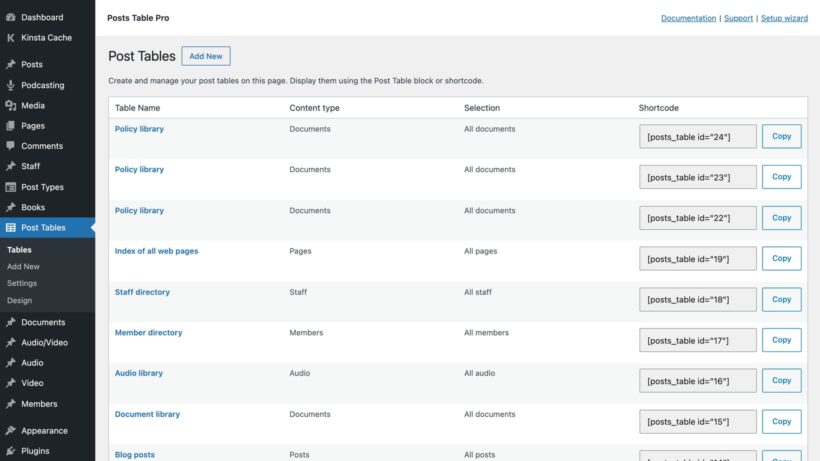Copy the Index of all web pages shortcode
The width and height of the screenshot is (820, 461).
tap(781, 258)
